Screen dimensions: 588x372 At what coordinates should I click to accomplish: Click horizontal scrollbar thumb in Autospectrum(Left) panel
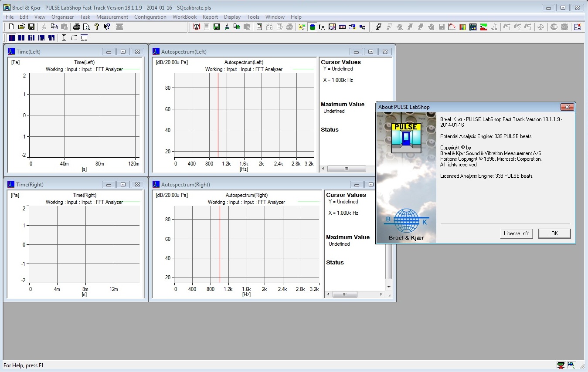pos(347,169)
